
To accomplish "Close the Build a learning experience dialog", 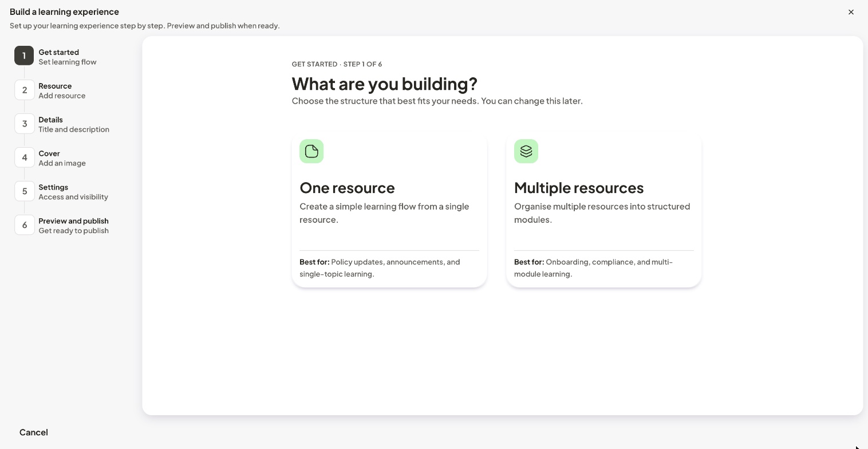I will point(851,12).
